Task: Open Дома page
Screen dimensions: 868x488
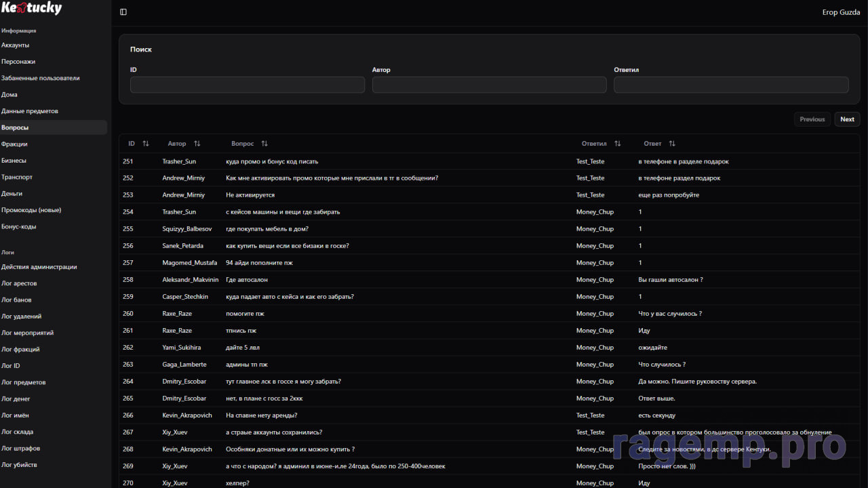Action: pyautogui.click(x=9, y=95)
